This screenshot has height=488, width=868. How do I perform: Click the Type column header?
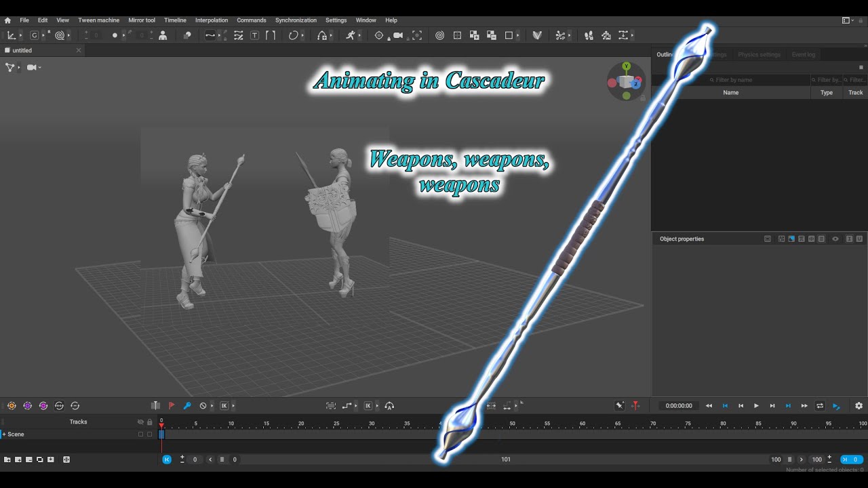coord(827,93)
